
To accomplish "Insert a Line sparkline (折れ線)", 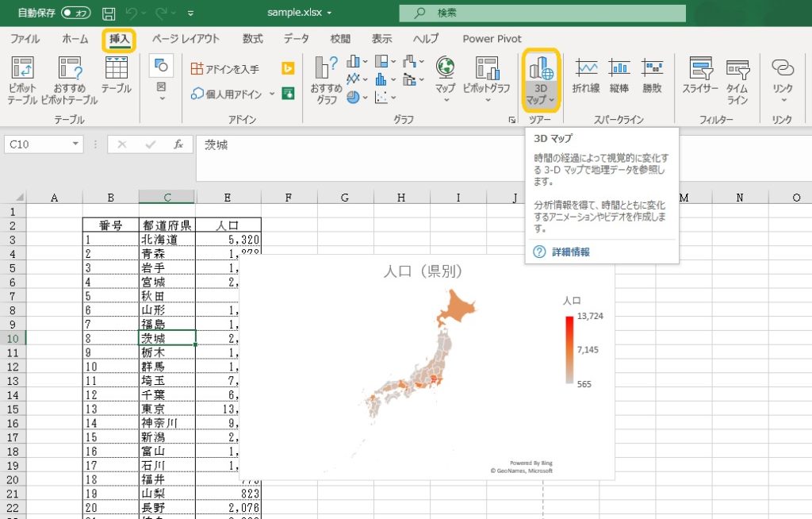I will [586, 75].
